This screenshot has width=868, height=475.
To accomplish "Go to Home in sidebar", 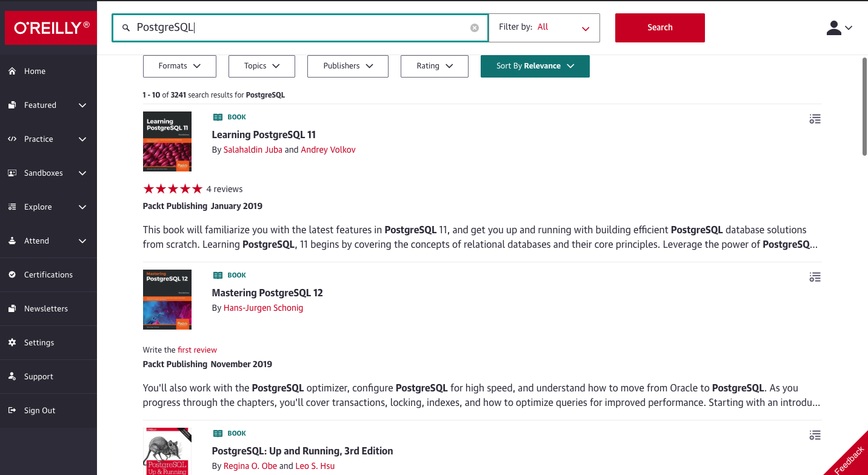I will pos(35,71).
